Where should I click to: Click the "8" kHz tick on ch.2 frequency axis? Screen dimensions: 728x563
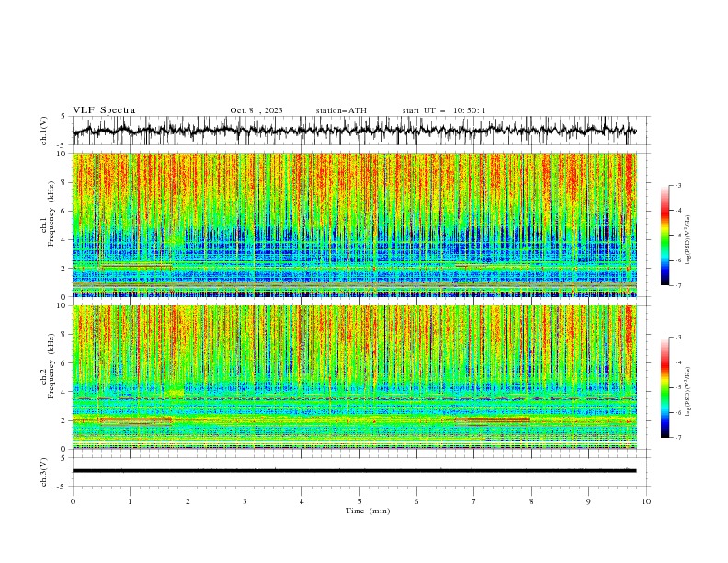[x=64, y=335]
